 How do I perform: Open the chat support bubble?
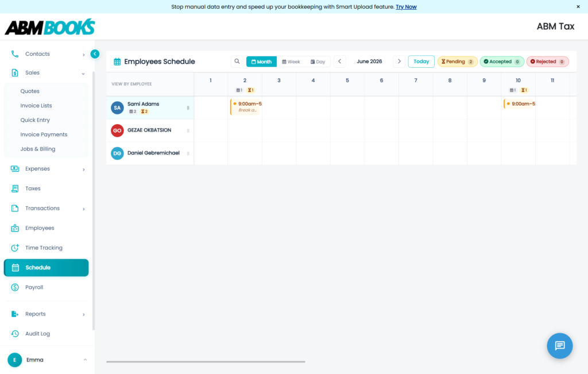coord(559,345)
